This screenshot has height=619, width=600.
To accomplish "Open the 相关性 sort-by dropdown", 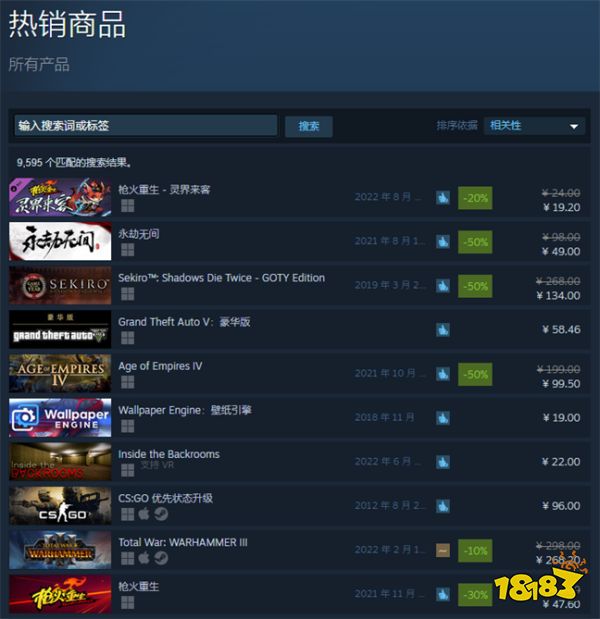I will tap(534, 126).
